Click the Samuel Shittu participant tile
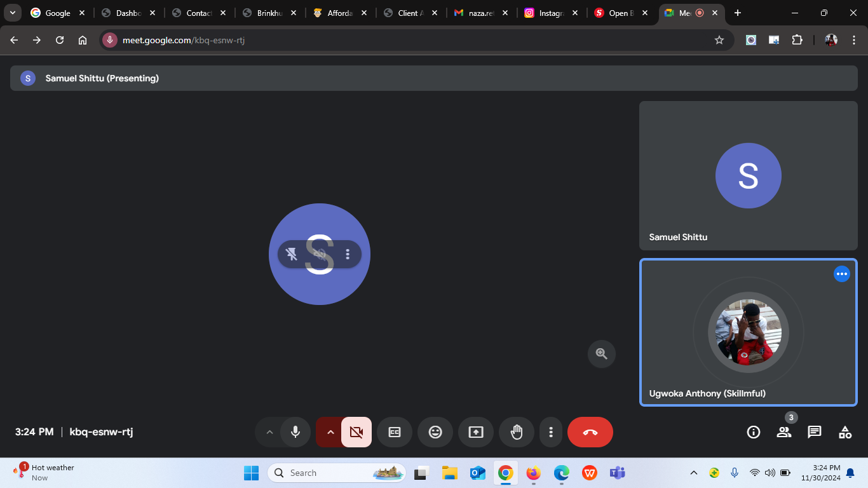This screenshot has width=868, height=488. pyautogui.click(x=748, y=175)
